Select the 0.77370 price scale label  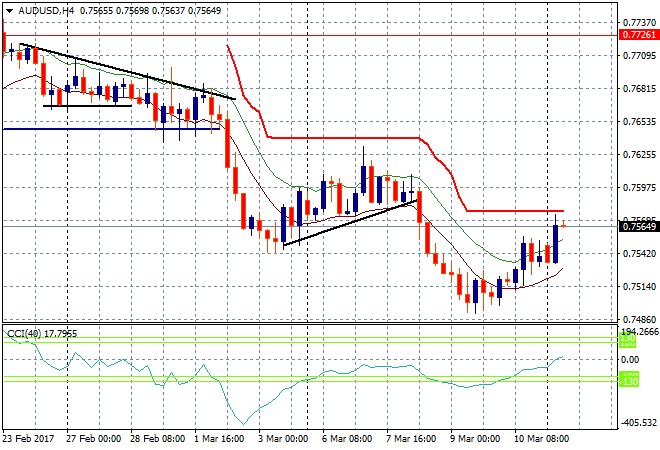coord(639,22)
